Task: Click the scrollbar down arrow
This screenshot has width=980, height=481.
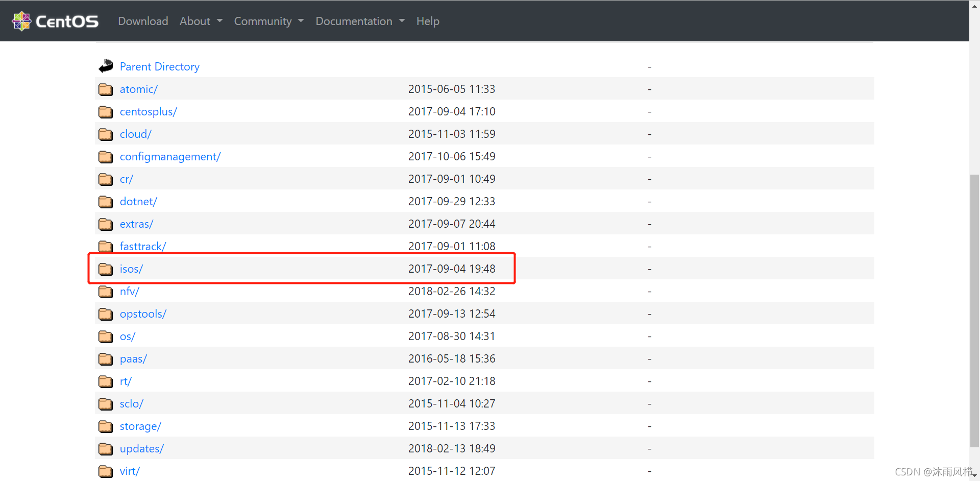Action: (974, 475)
